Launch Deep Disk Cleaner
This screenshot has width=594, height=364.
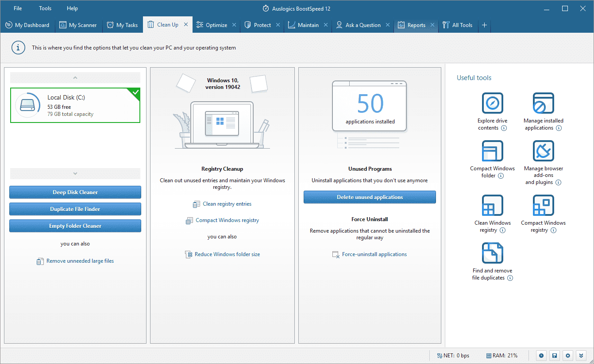pyautogui.click(x=75, y=192)
